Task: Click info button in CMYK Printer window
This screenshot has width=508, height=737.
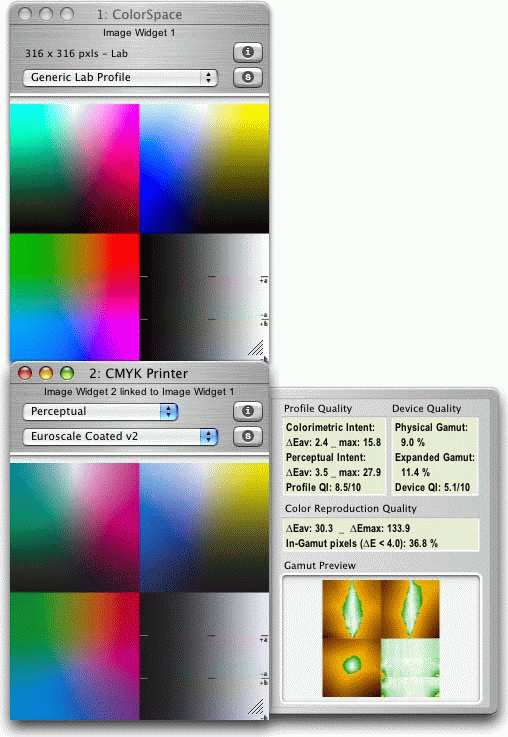Action: pyautogui.click(x=248, y=411)
